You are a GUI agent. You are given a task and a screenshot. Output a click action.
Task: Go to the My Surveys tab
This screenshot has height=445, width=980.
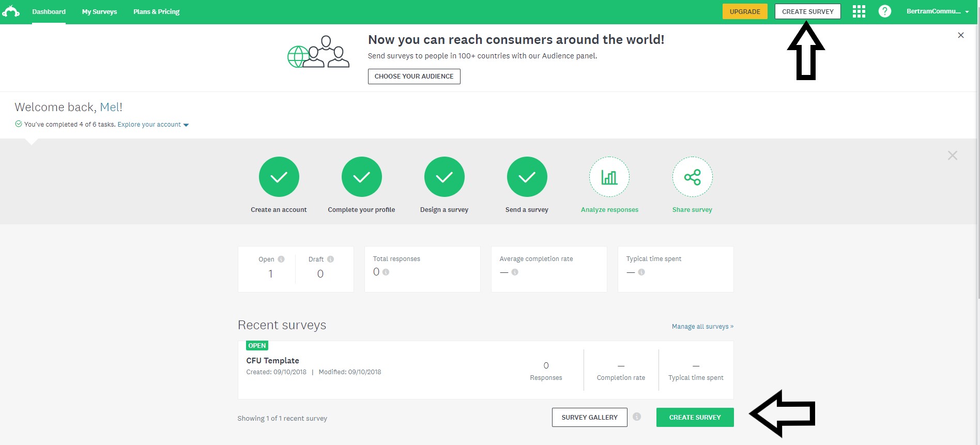pos(99,11)
